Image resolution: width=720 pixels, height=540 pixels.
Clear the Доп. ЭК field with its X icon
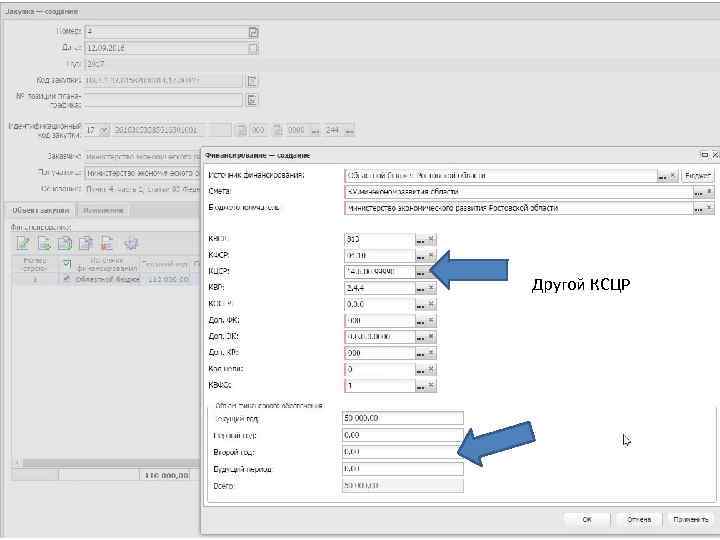[x=431, y=337]
